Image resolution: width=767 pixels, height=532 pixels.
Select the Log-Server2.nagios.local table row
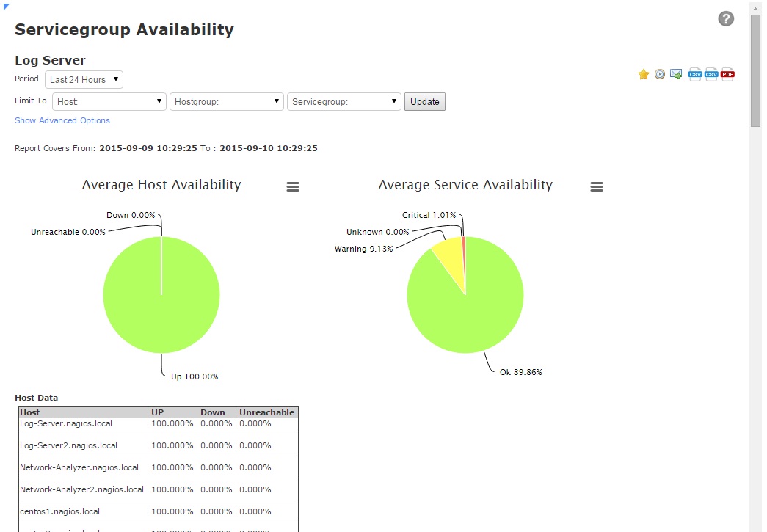[x=68, y=445]
